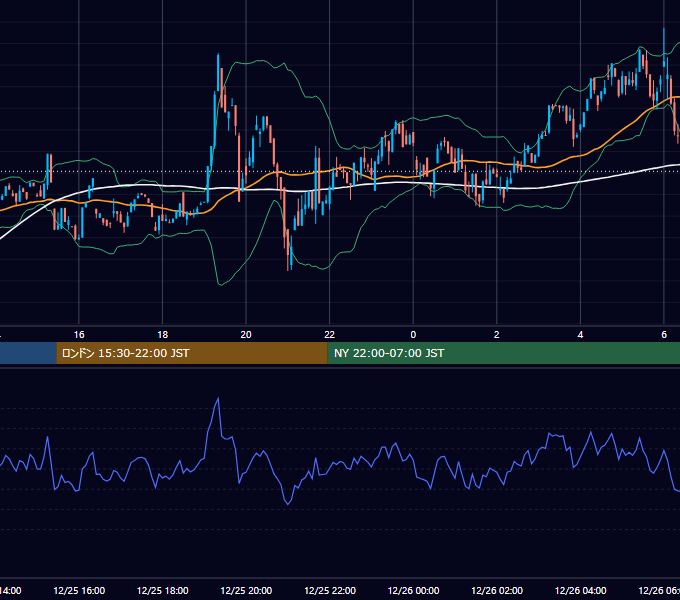Click the tallest oscillator peak near 19:20

click(218, 398)
